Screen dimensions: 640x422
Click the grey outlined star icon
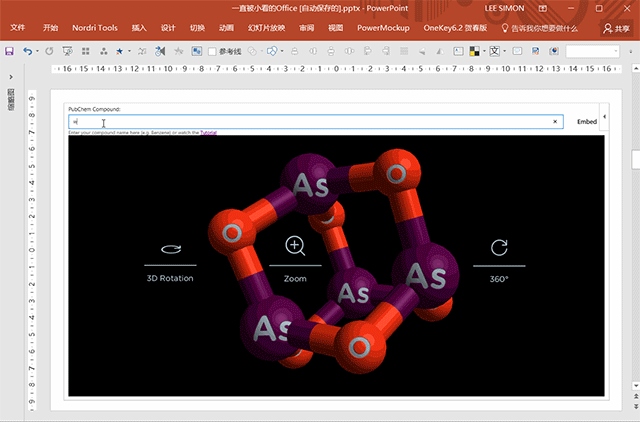tap(178, 51)
